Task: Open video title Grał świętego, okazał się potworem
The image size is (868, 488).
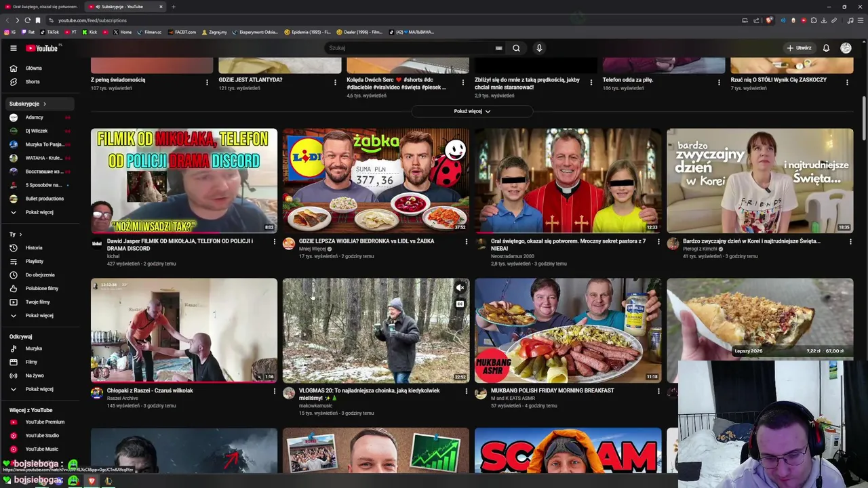Action: 568,245
